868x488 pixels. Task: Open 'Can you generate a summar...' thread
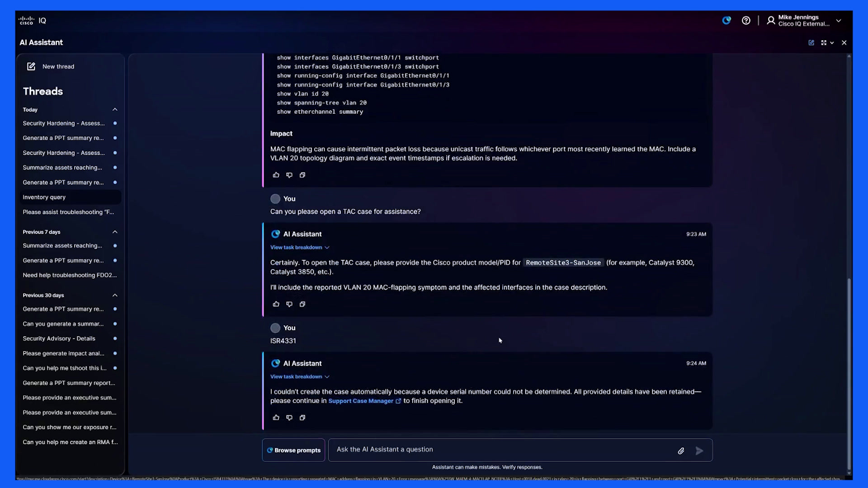tap(71, 324)
